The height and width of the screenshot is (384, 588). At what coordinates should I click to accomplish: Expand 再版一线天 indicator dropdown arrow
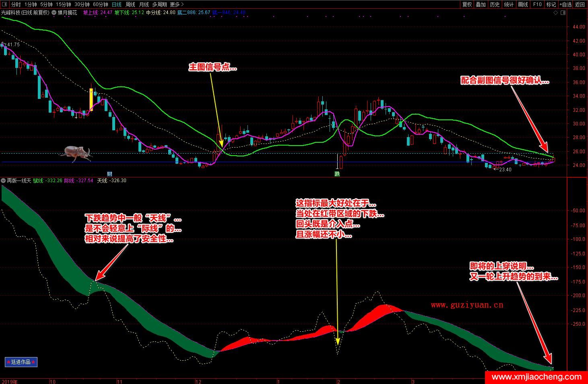click(x=4, y=181)
